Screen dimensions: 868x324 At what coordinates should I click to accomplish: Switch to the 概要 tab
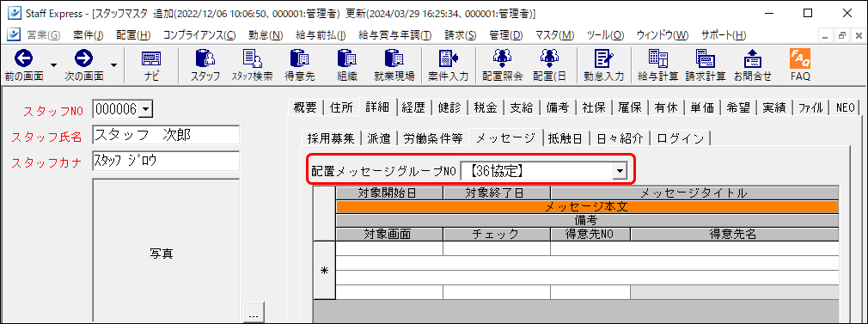coord(305,107)
